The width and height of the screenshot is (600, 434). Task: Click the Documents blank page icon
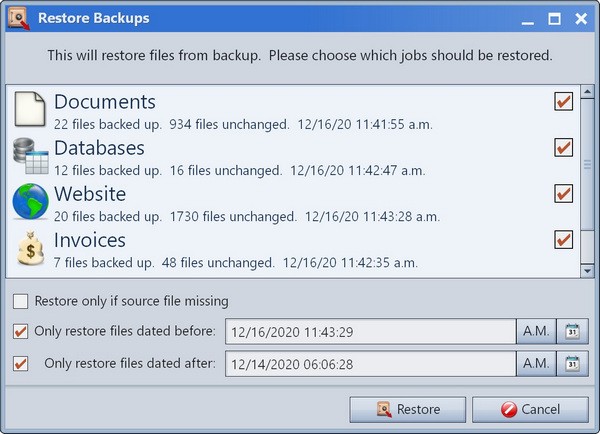point(30,109)
